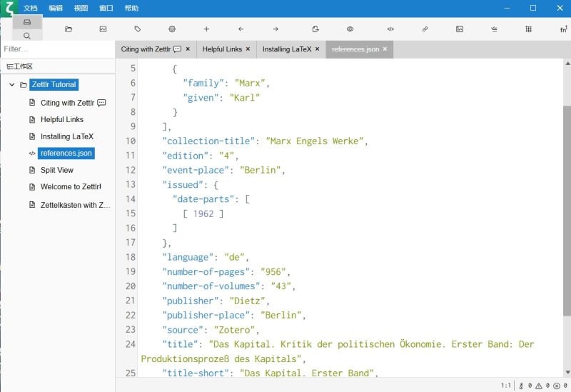Screen dimensions: 571x392
Task: Click comment icon beside sidebar Citing with Zettlr
Action: coord(101,103)
